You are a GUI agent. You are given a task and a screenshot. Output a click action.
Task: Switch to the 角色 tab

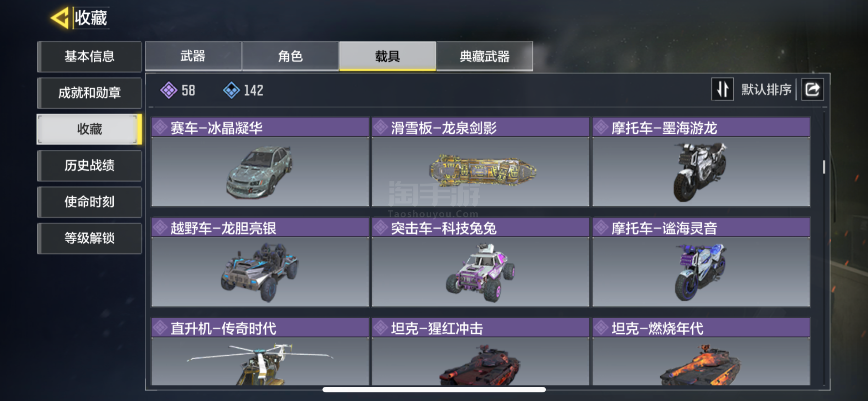pyautogui.click(x=290, y=56)
